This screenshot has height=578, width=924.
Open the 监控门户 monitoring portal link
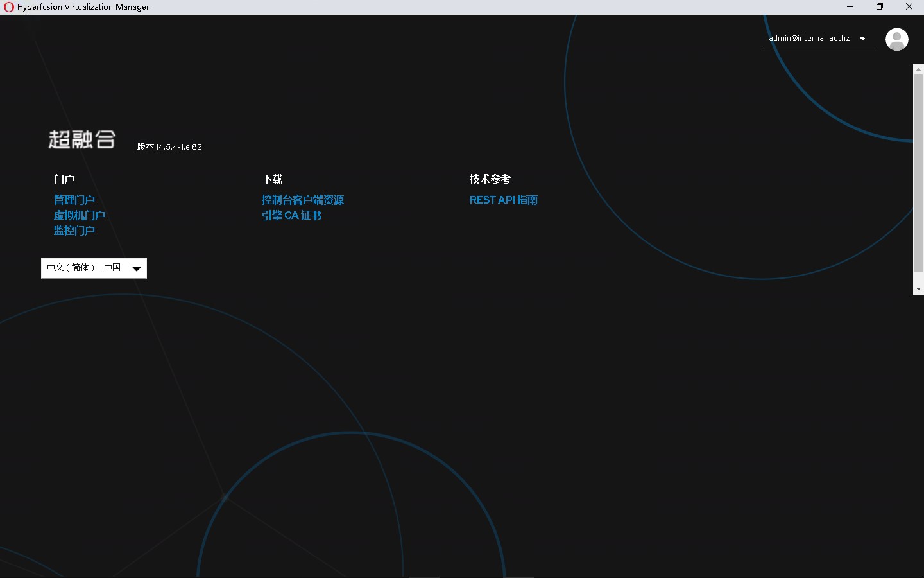click(x=74, y=231)
